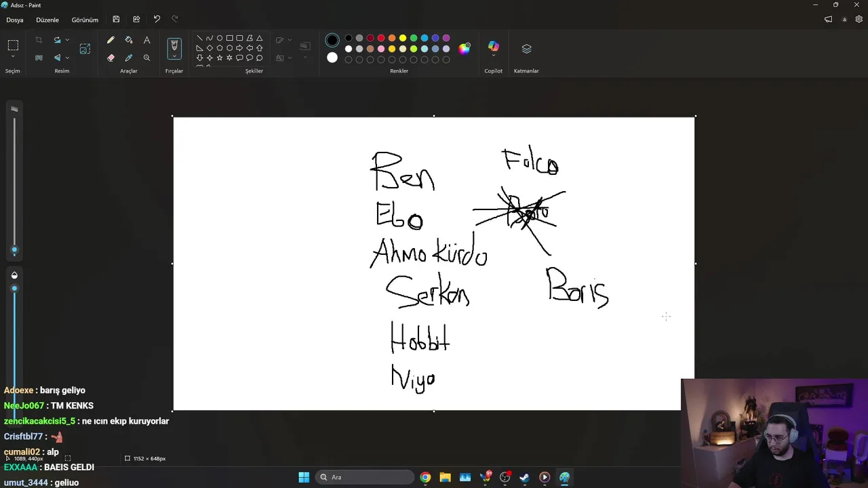The width and height of the screenshot is (868, 488).
Task: Select the Pencil tool
Action: click(x=111, y=40)
